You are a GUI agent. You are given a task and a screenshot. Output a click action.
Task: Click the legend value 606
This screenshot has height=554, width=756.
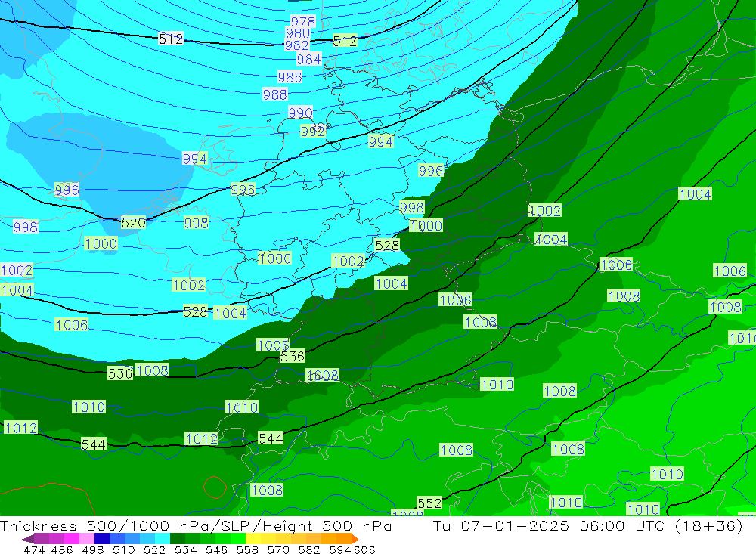coord(364,549)
